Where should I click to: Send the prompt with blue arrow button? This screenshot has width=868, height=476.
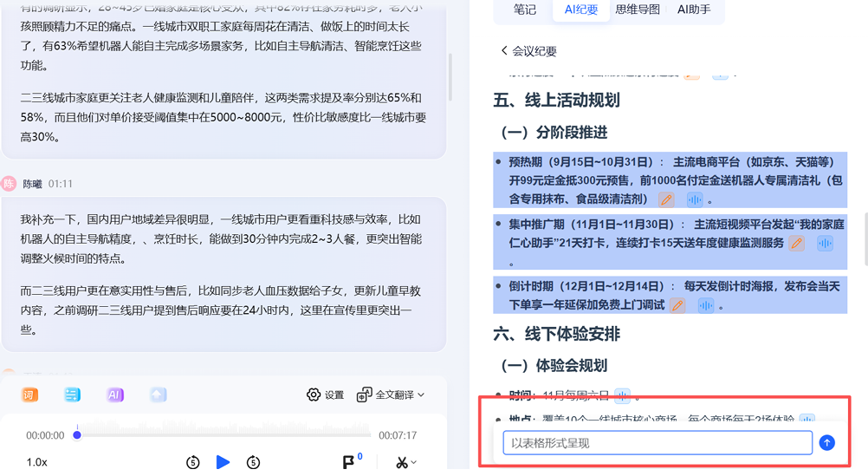827,443
